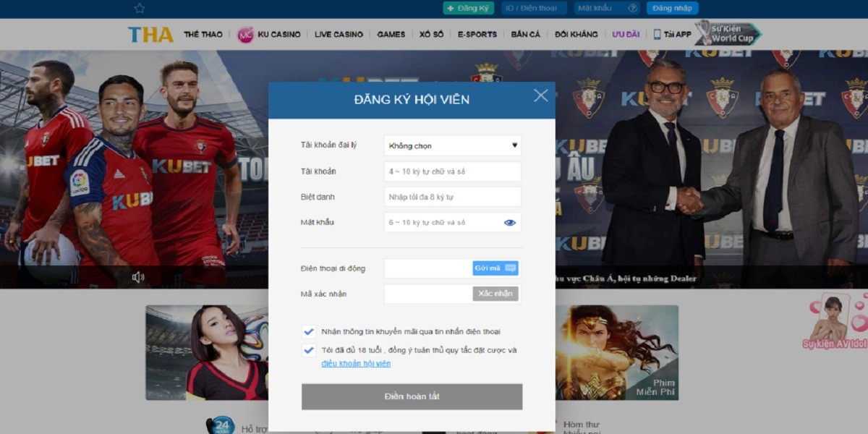868x434 pixels.
Task: Click the favorite star icon in top bar
Action: click(140, 8)
